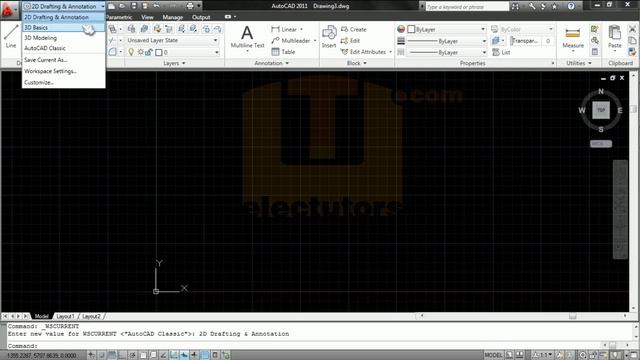
Task: Click the Insert block tool
Action: (329, 37)
